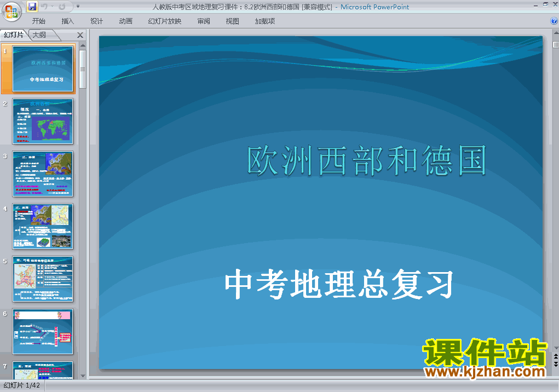Open the 动画 ribbon tab
The width and height of the screenshot is (559, 392).
click(x=125, y=21)
